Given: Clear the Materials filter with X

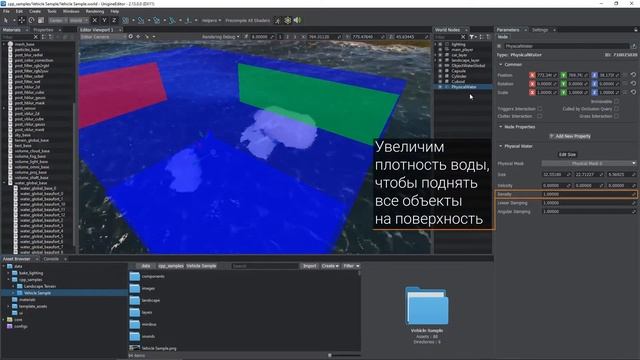Looking at the screenshot, I should (36, 37).
